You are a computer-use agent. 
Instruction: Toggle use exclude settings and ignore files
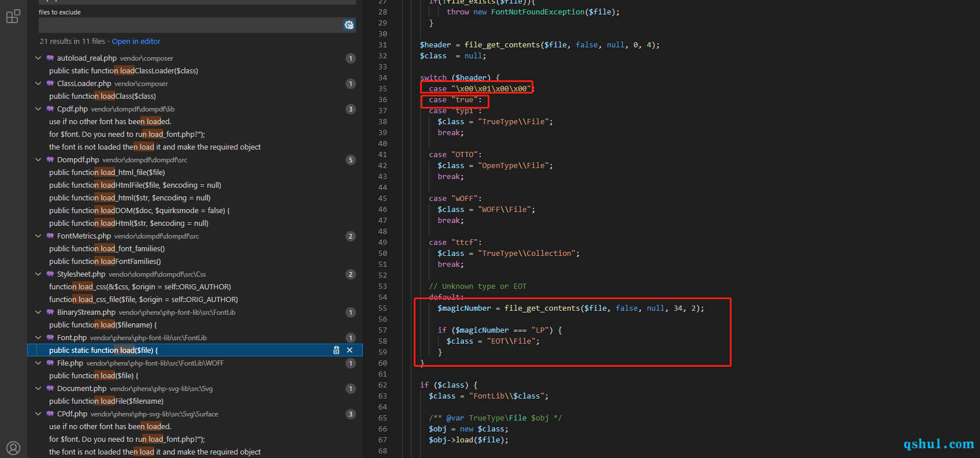[x=349, y=25]
